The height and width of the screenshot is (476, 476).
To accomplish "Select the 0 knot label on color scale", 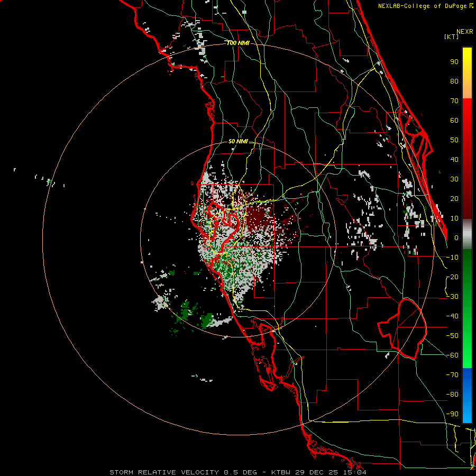I will point(456,238).
